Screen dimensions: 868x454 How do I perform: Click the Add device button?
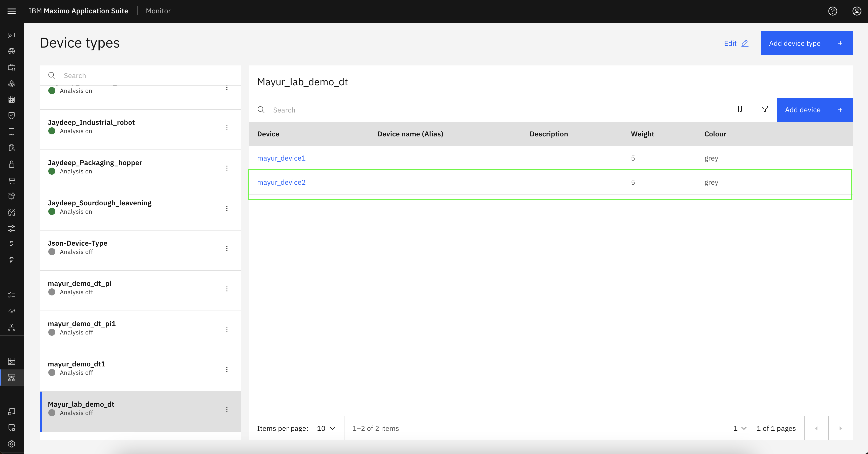(815, 109)
